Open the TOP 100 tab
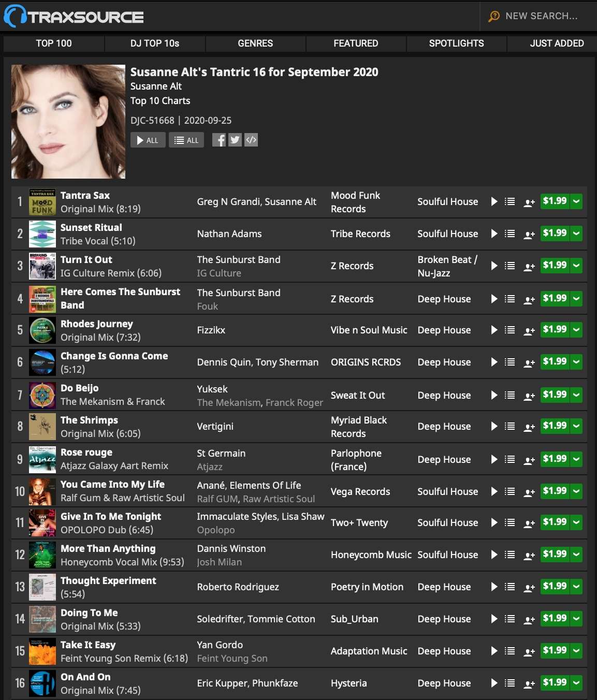The height and width of the screenshot is (700, 597). [54, 43]
